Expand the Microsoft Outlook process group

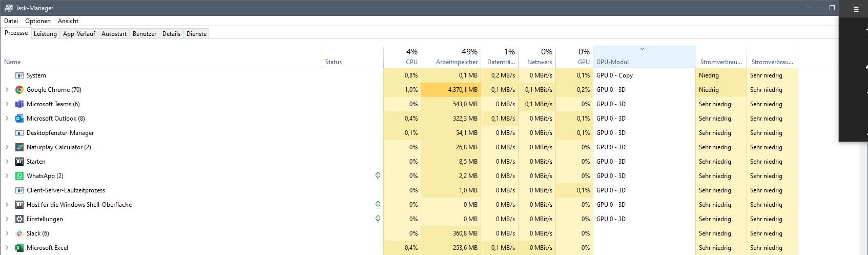click(7, 119)
